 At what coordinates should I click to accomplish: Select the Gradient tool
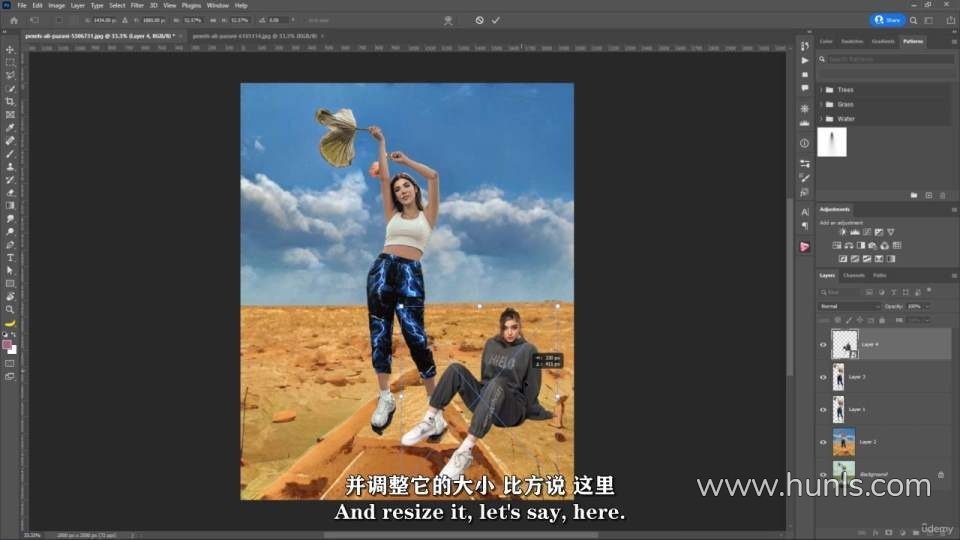(x=10, y=206)
